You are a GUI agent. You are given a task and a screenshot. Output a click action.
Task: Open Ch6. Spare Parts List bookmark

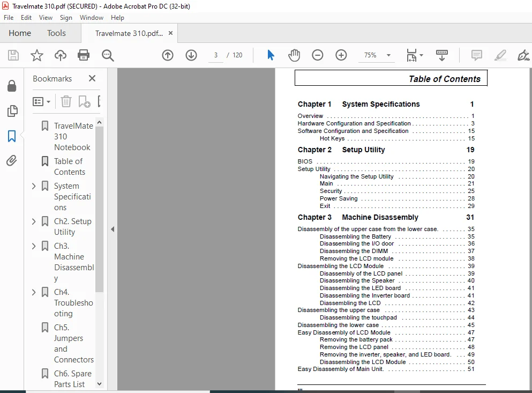click(x=73, y=379)
